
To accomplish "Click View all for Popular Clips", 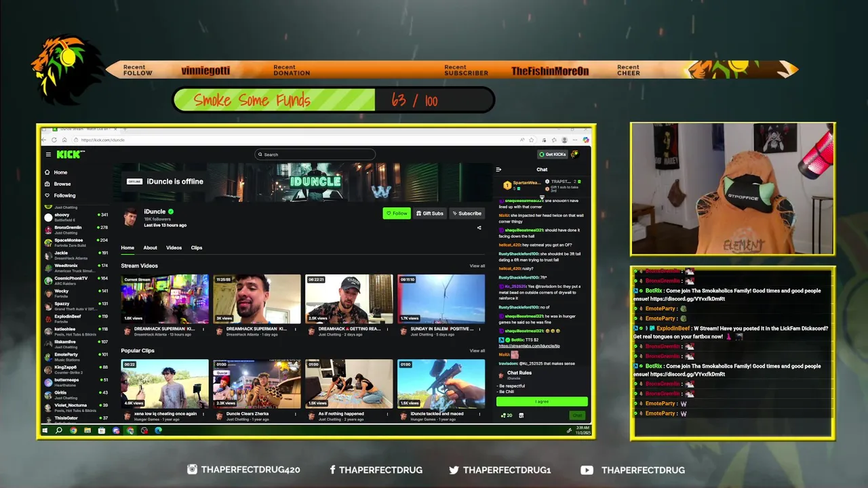I will click(x=477, y=350).
